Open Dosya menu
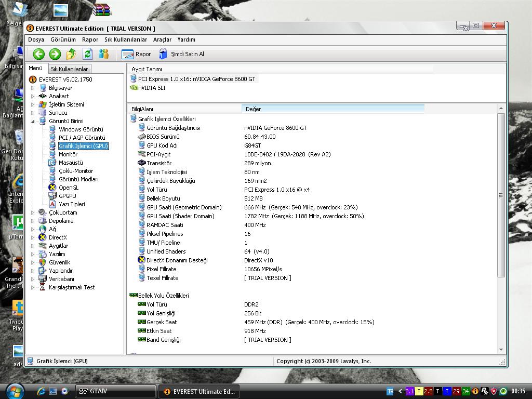 (x=36, y=39)
